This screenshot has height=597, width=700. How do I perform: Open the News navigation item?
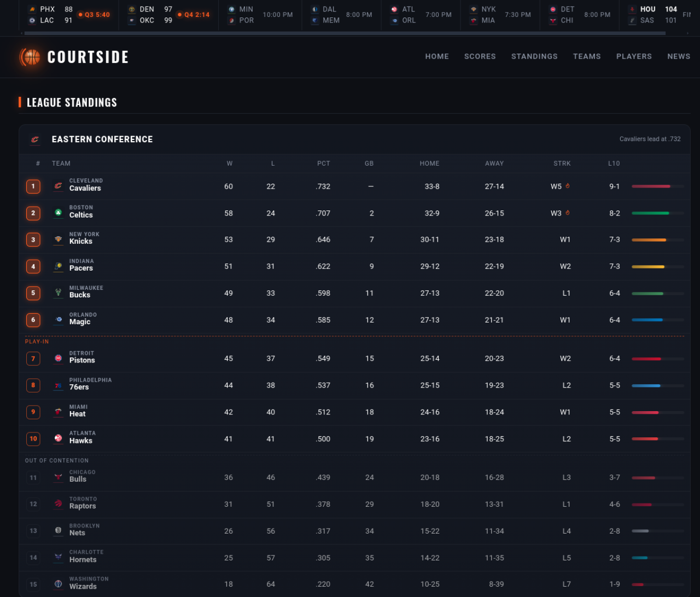click(x=679, y=56)
